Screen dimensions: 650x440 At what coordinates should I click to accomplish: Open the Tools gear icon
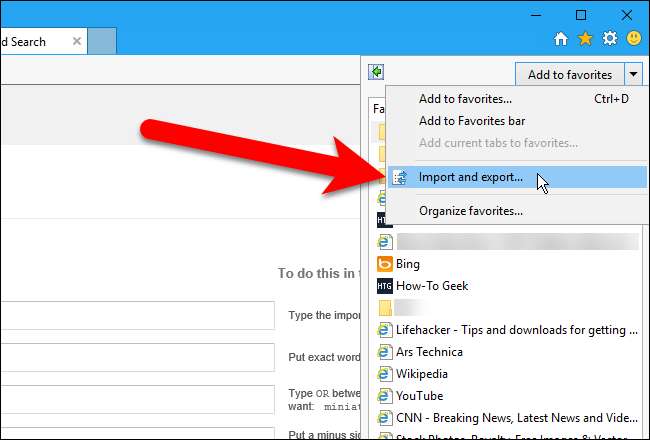[609, 39]
